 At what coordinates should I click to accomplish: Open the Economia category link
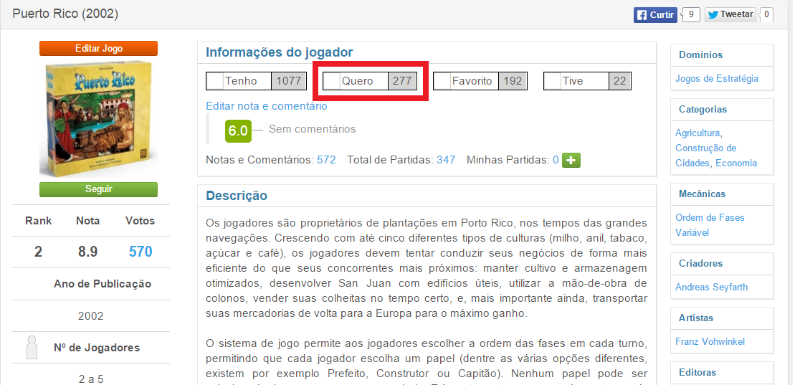click(x=736, y=163)
